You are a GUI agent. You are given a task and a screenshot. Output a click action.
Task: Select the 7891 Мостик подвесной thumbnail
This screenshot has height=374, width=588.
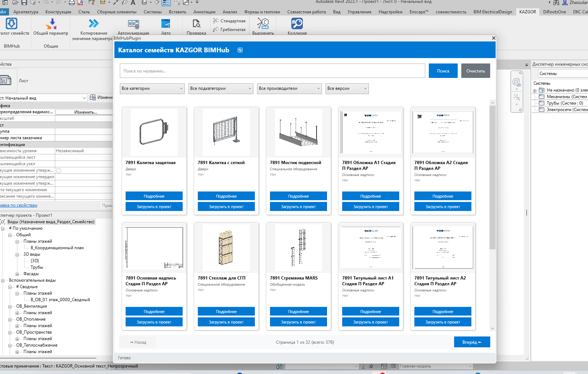299,132
